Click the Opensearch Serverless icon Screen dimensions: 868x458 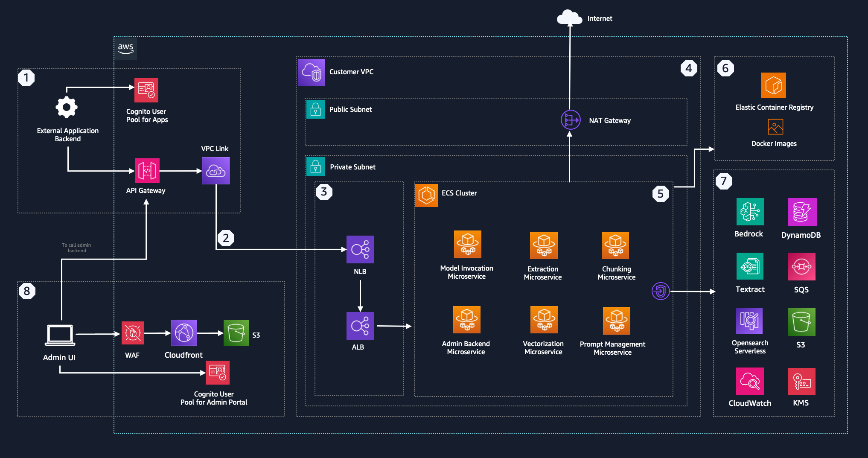click(749, 321)
